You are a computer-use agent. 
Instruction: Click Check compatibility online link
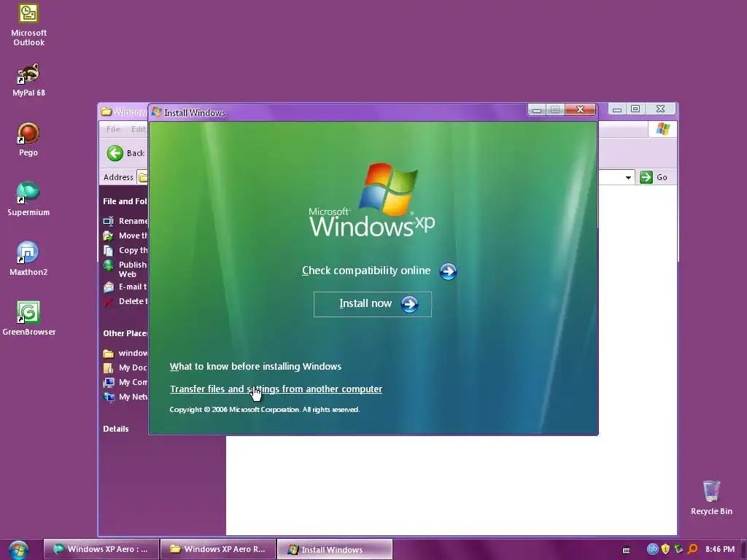point(366,271)
